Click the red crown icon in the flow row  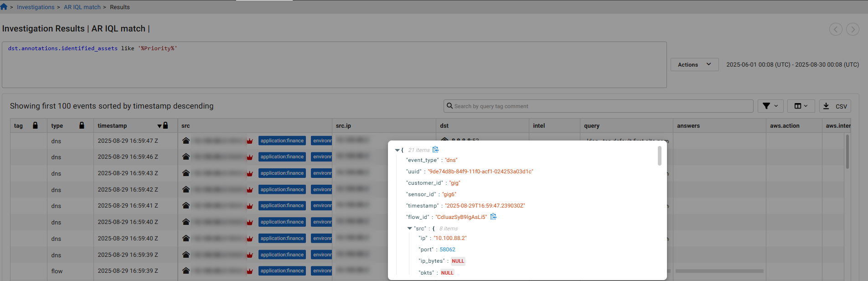coord(250,271)
